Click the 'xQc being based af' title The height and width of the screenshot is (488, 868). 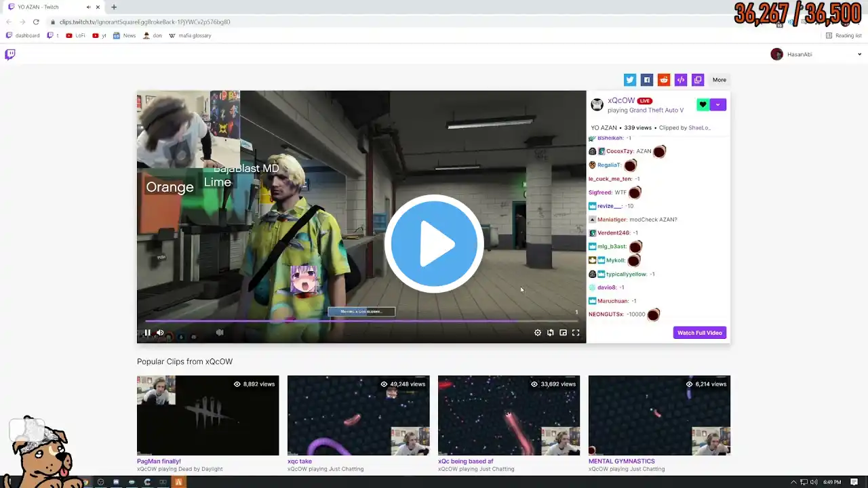(x=465, y=462)
